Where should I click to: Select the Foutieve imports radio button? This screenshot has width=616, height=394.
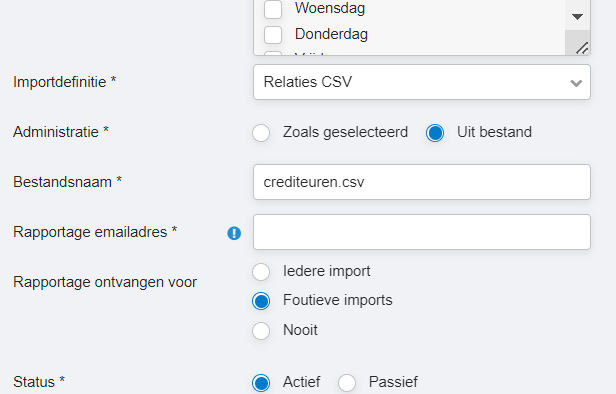coord(261,301)
